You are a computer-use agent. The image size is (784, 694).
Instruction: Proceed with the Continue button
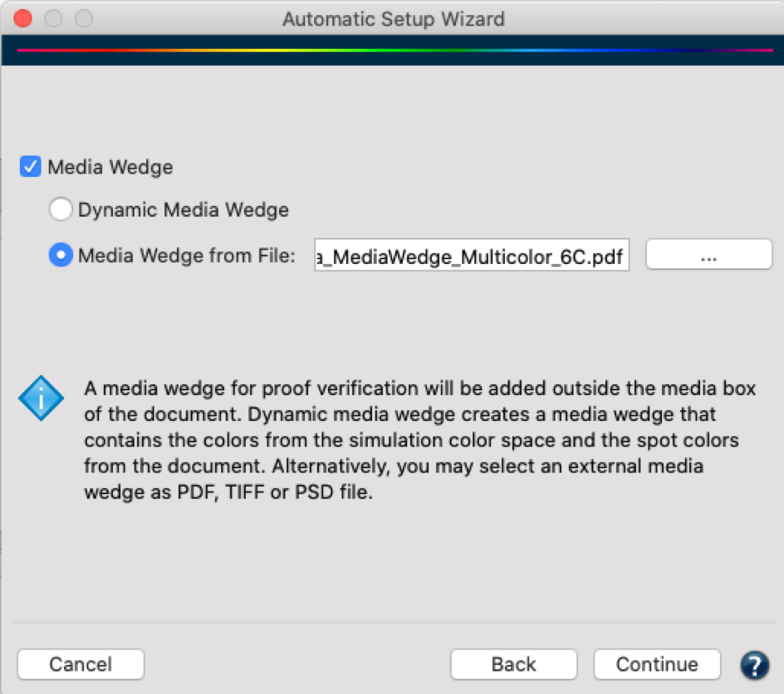(657, 664)
